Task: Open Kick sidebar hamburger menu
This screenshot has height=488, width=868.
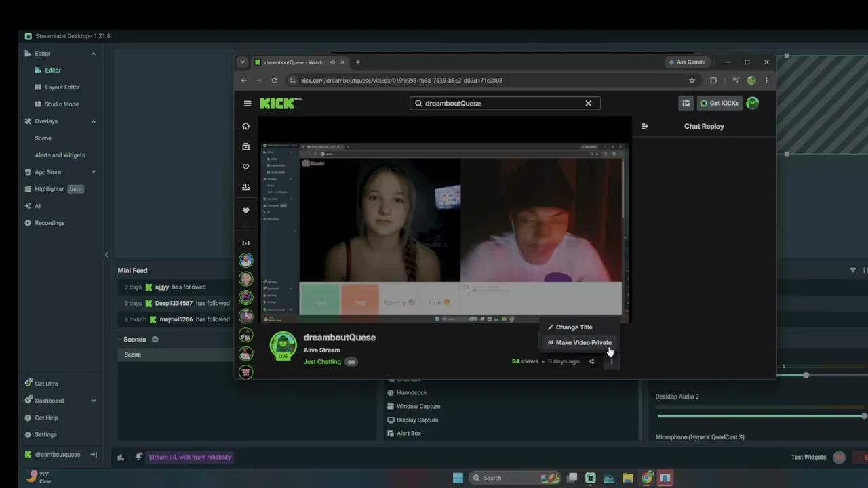Action: point(248,103)
